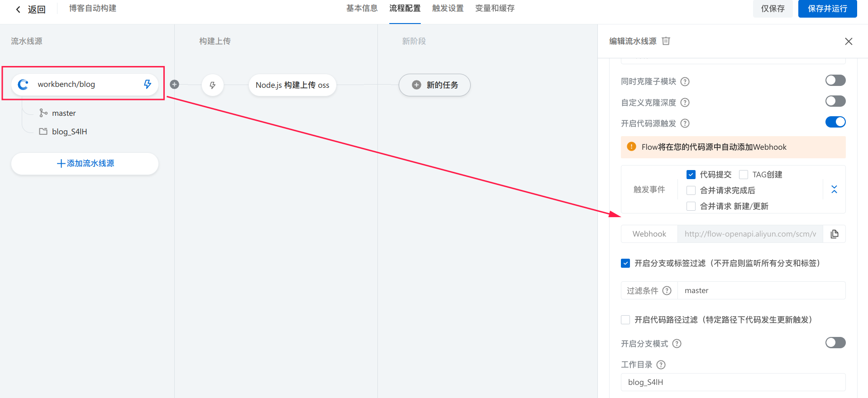Click 添加流水线源 button
Image resolution: width=868 pixels, height=398 pixels.
85,164
